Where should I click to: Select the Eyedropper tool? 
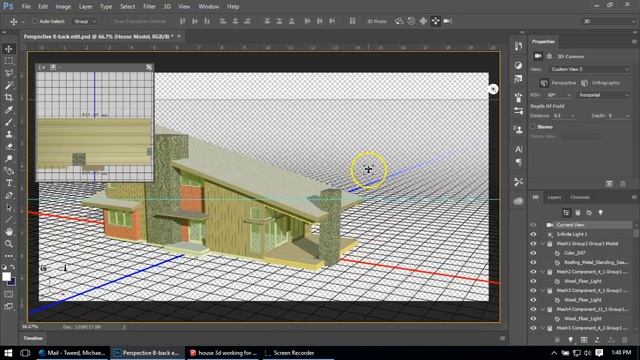pos(9,110)
